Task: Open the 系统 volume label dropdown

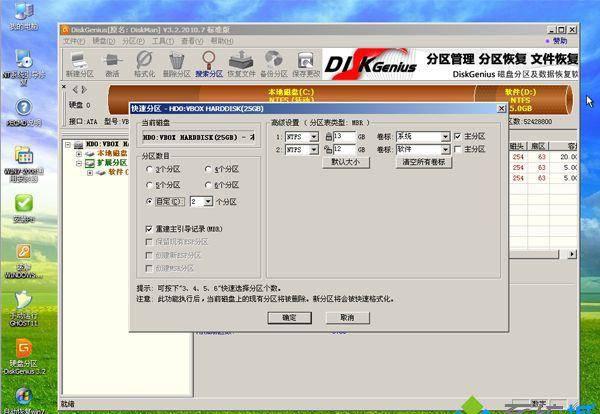Action: 445,137
